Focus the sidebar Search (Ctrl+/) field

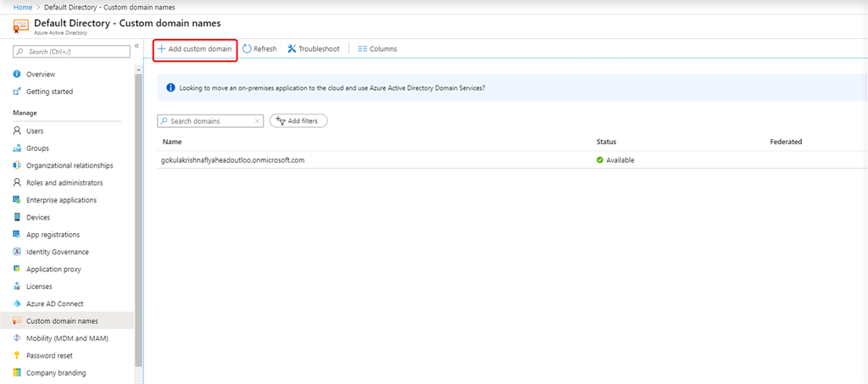tap(71, 52)
